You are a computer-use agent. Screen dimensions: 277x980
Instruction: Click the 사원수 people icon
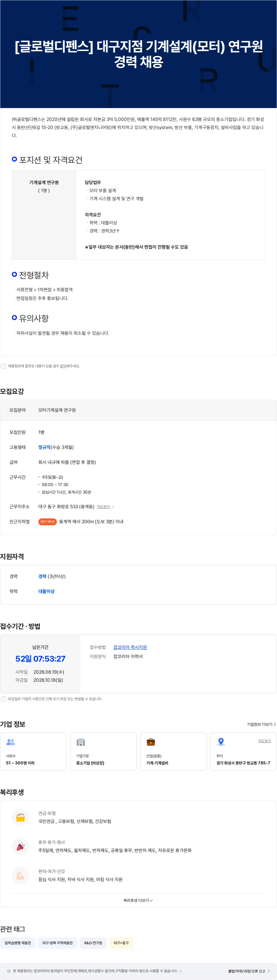pyautogui.click(x=11, y=742)
